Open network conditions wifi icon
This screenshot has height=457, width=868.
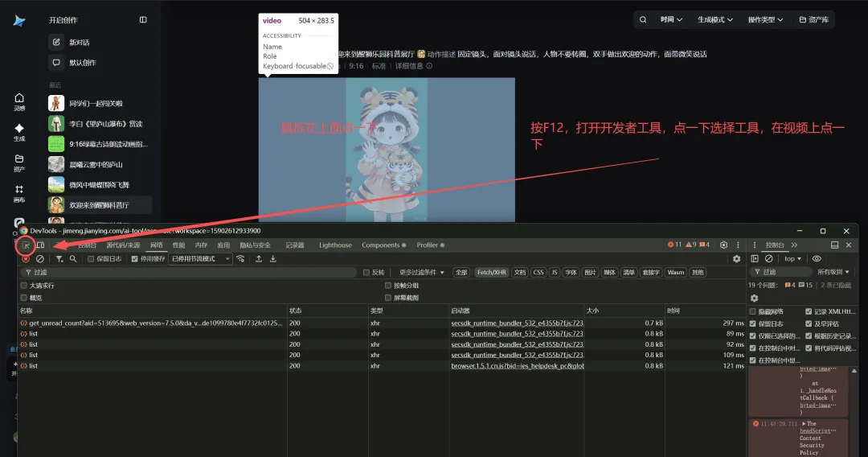pos(240,259)
